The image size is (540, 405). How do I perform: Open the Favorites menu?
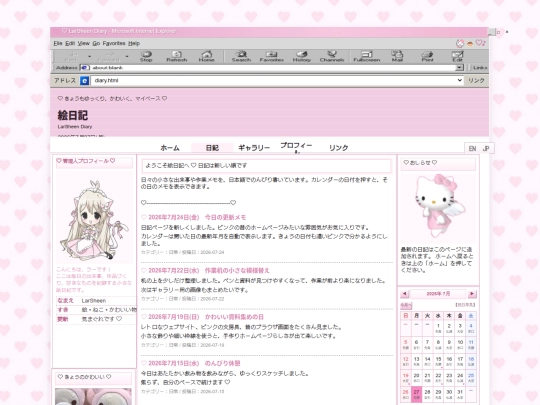pyautogui.click(x=114, y=43)
